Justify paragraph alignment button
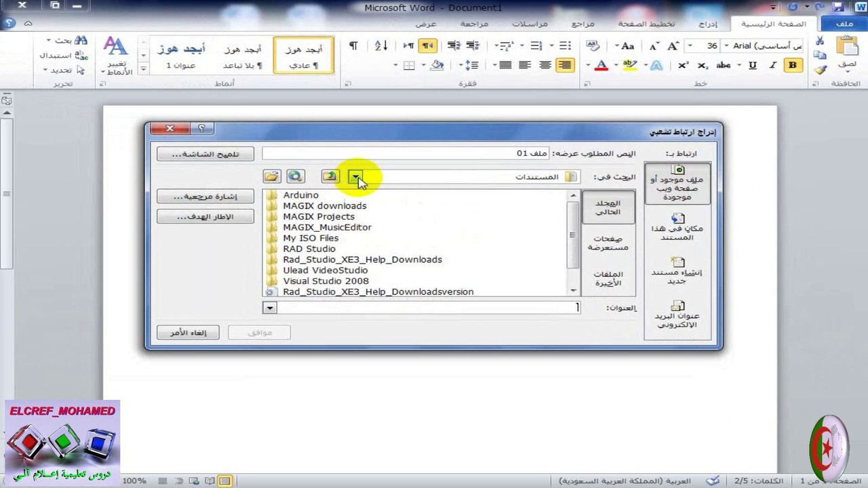Screen dimensions: 868x488 coord(505,66)
